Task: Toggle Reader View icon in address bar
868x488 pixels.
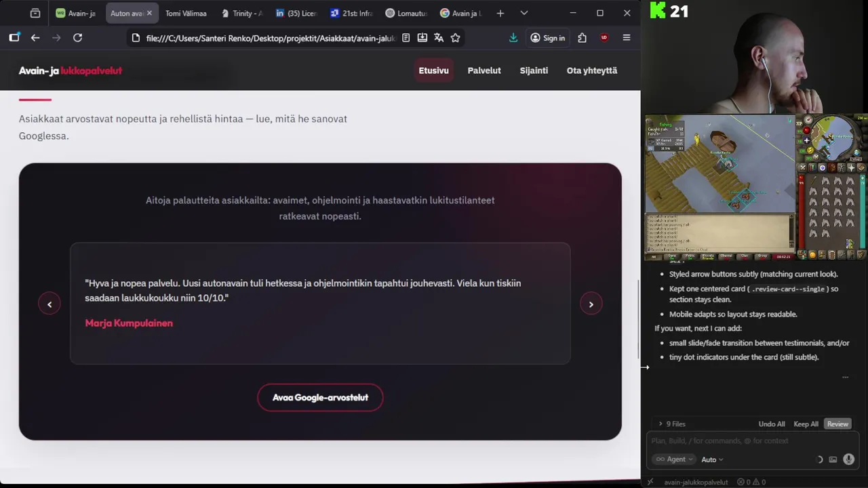Action: coord(406,38)
